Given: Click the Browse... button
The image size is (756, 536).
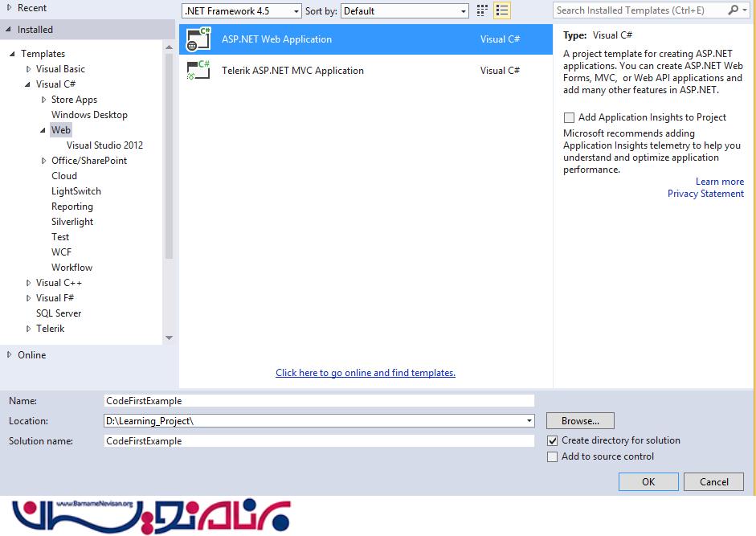Looking at the screenshot, I should coord(580,421).
